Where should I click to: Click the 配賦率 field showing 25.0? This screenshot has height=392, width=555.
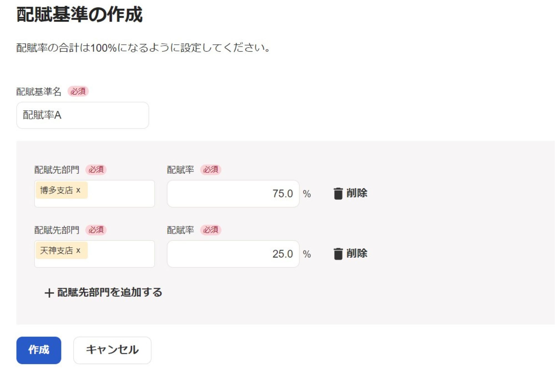click(x=233, y=254)
